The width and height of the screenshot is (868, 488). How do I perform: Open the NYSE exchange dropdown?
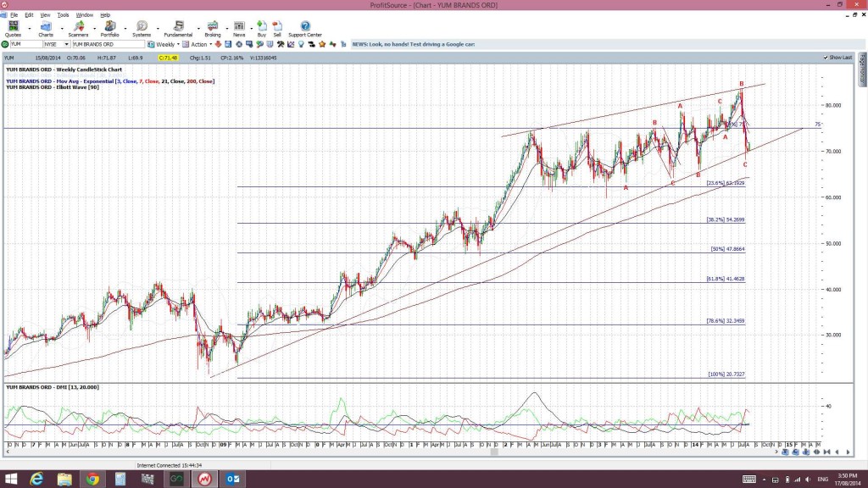tap(66, 44)
